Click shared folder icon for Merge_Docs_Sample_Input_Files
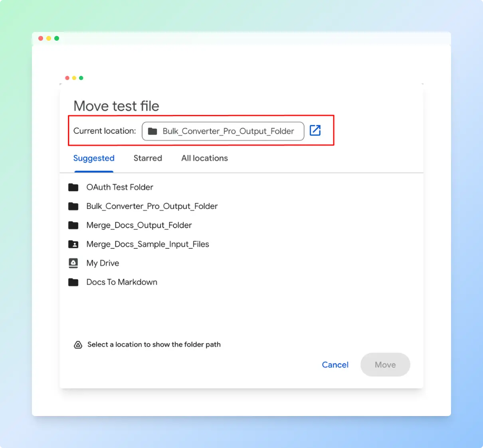 [x=73, y=244]
